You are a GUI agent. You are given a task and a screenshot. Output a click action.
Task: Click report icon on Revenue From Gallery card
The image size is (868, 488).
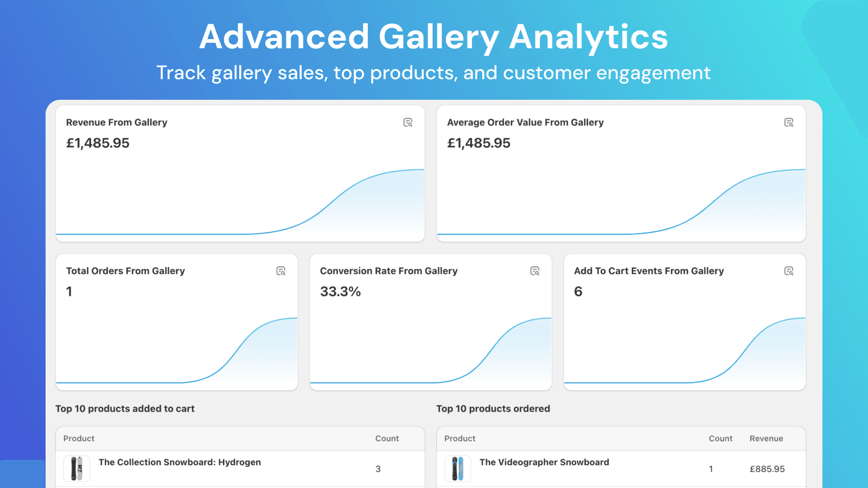click(408, 123)
